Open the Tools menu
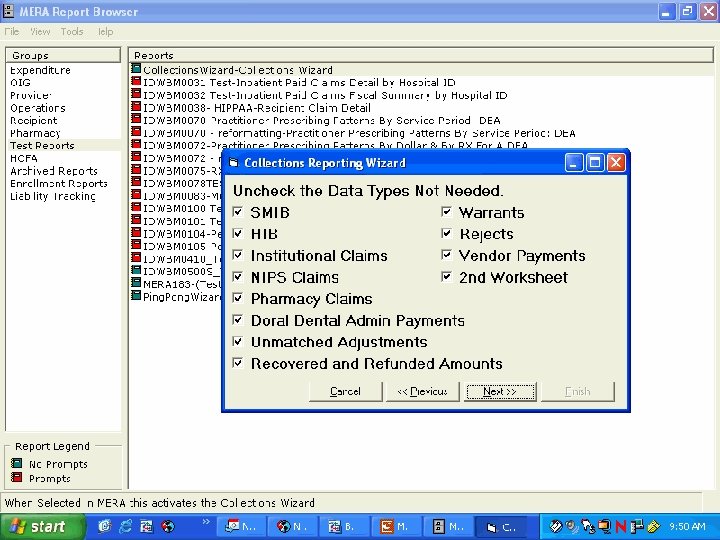The height and width of the screenshot is (540, 720). pyautogui.click(x=72, y=32)
